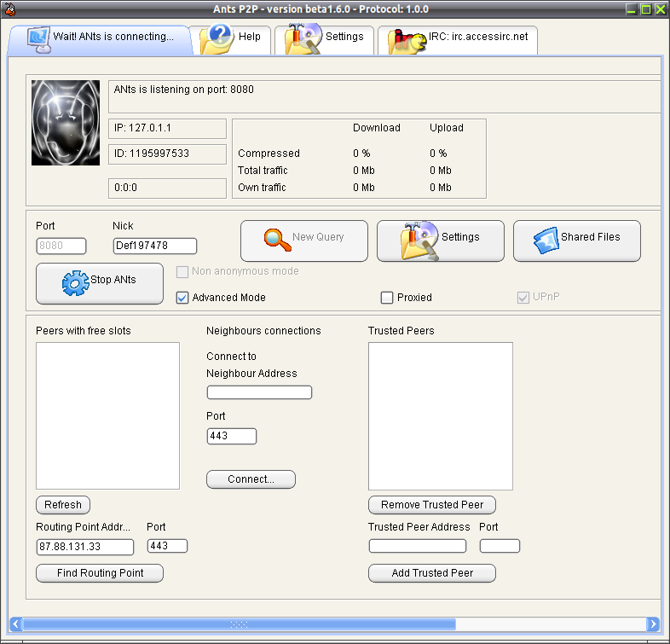This screenshot has width=670, height=644.
Task: Click the Connect... button
Action: 251,479
